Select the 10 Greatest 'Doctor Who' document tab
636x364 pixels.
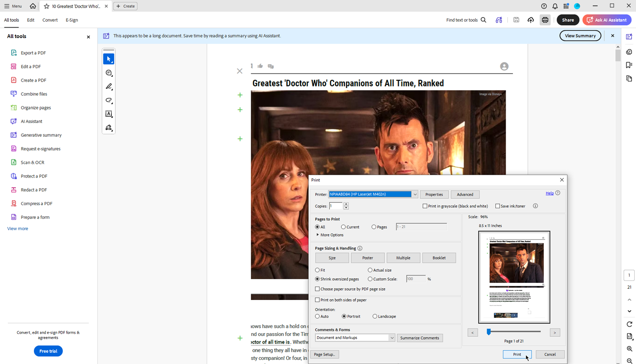pos(75,6)
